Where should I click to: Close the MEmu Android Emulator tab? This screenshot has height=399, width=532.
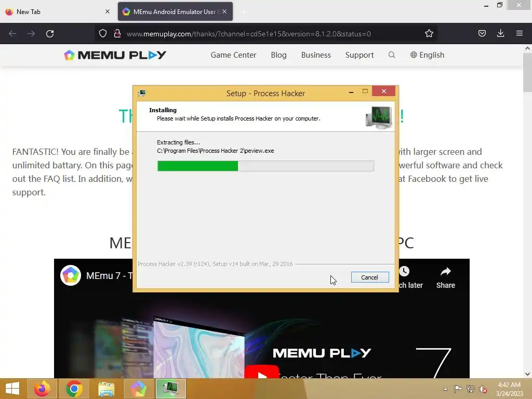[x=224, y=11]
